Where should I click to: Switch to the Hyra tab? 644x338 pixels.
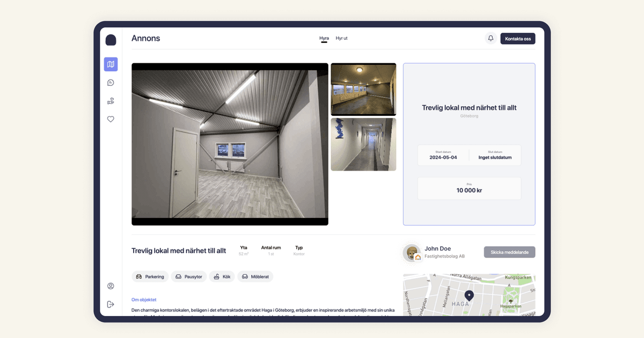point(324,39)
